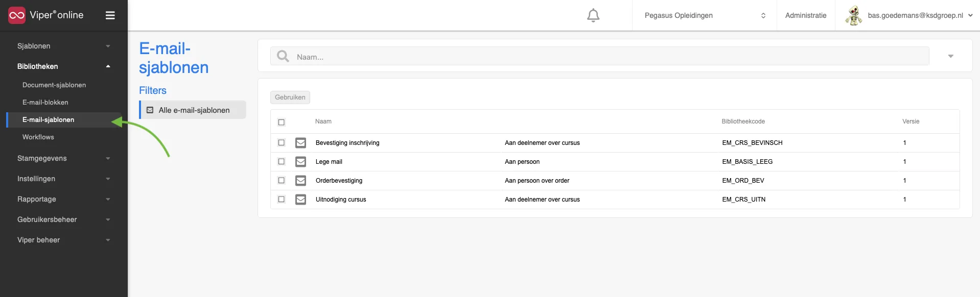
Task: Open the notifications bell
Action: click(x=593, y=15)
